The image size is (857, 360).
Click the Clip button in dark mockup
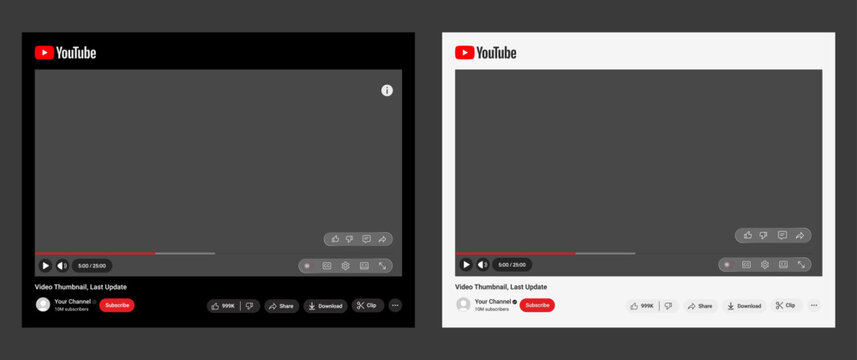[368, 305]
